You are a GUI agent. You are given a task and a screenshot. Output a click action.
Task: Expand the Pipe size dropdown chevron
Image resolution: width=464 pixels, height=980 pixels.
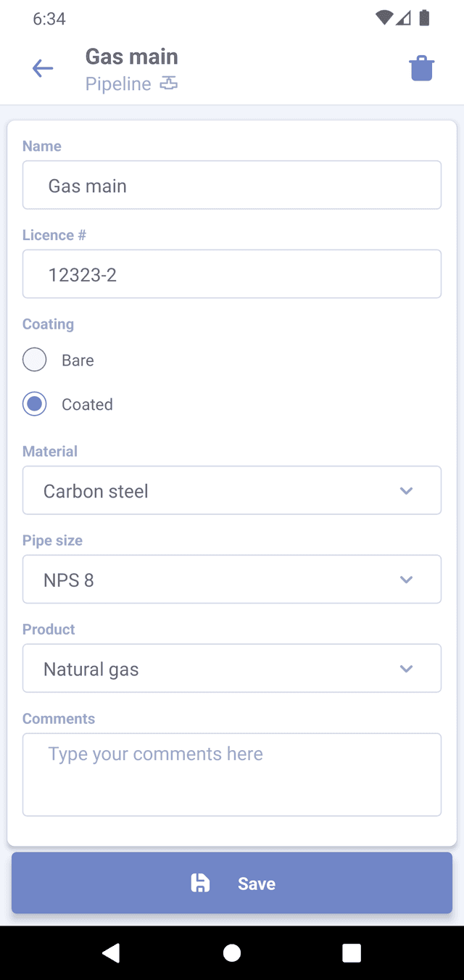(x=406, y=580)
